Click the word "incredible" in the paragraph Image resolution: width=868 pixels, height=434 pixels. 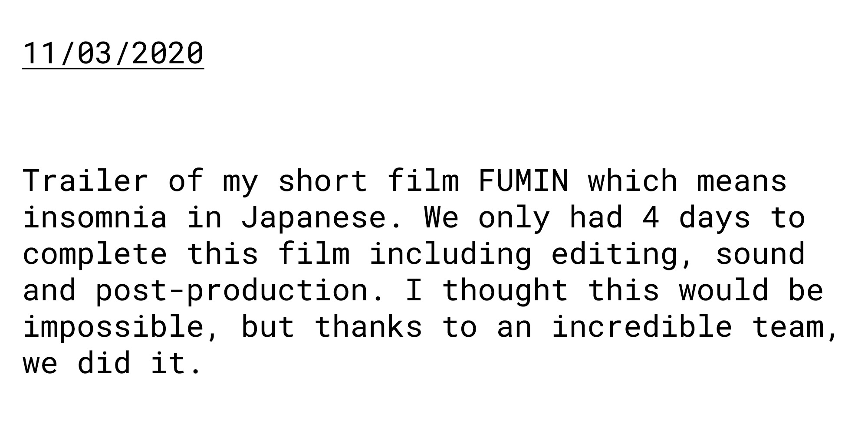[x=642, y=326]
